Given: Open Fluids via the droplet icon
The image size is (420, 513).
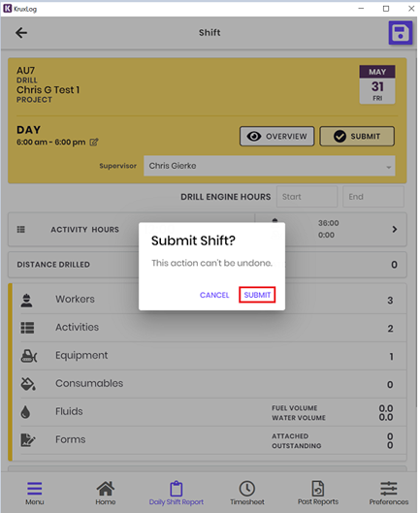Looking at the screenshot, I should 25,412.
